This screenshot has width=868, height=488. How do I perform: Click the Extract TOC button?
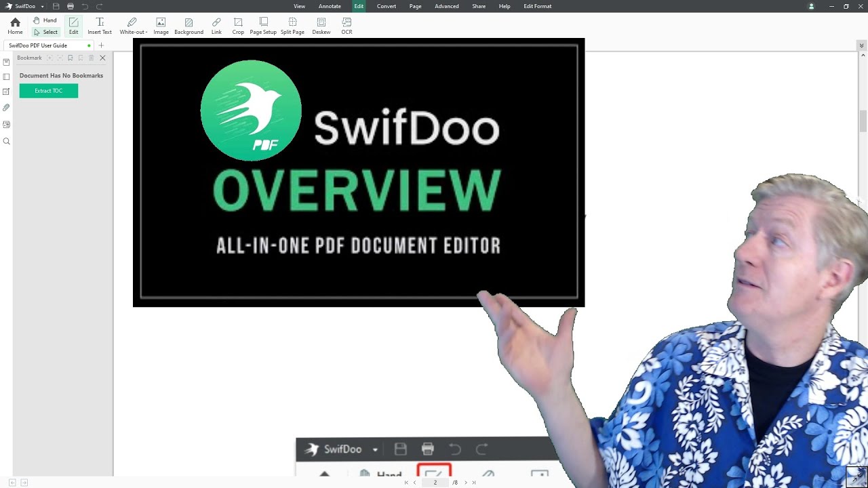(49, 91)
